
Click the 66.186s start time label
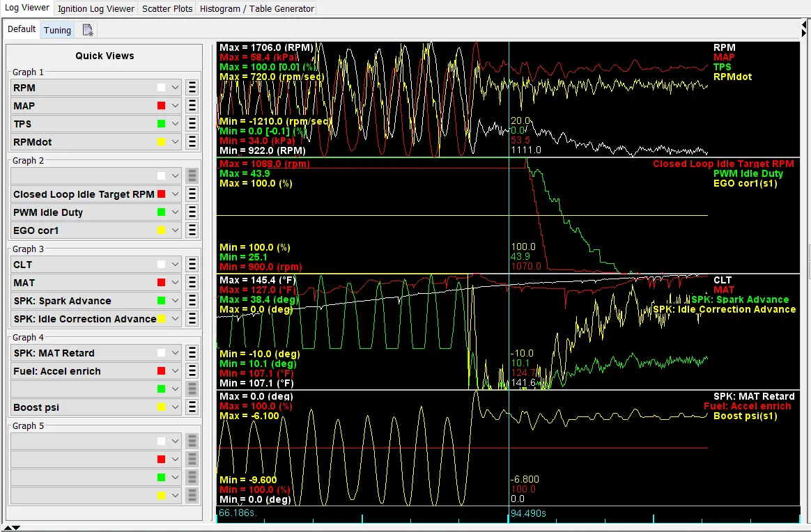coord(238,513)
